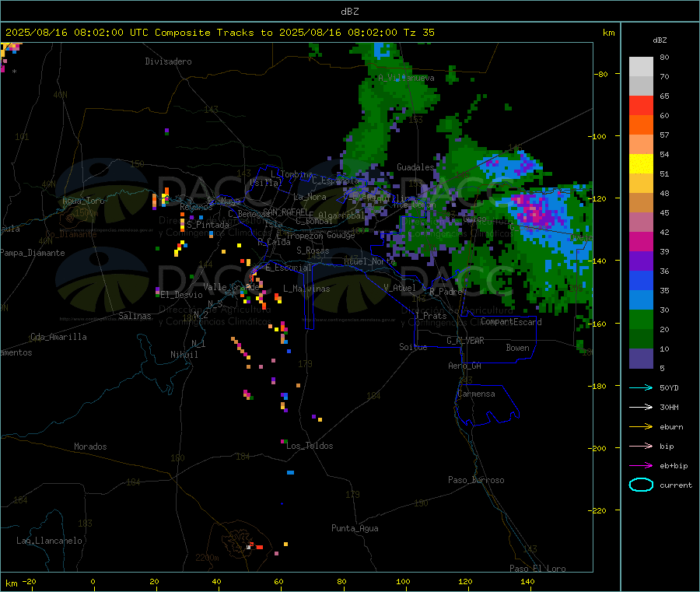Select the red 65-60 dBZ swatch

coord(641,105)
